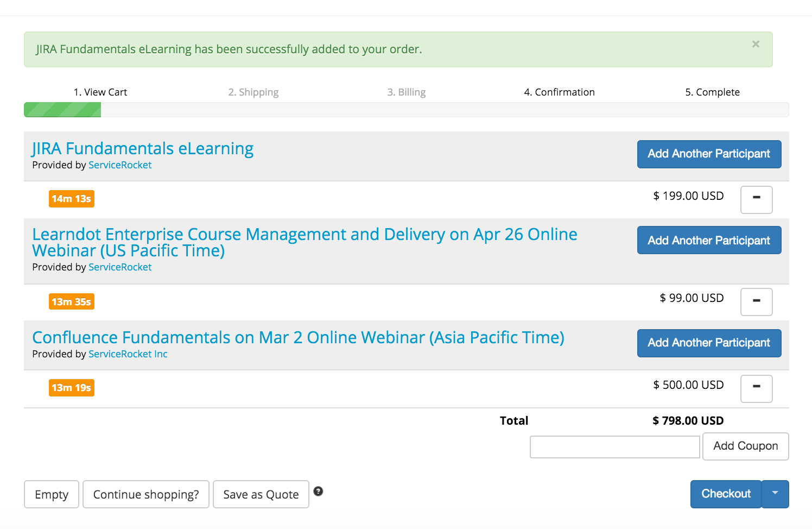This screenshot has height=529, width=812.
Task: Click the 13m 35s timer badge
Action: point(72,301)
